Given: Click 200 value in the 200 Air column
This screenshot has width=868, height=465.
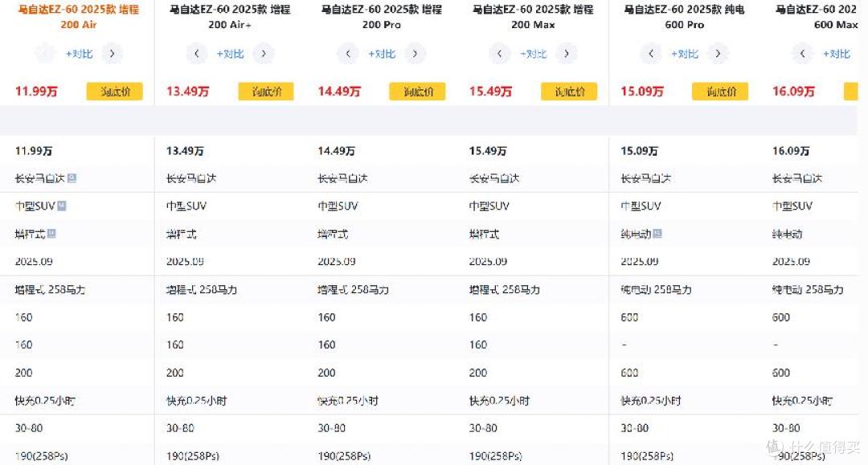Looking at the screenshot, I should tap(24, 373).
